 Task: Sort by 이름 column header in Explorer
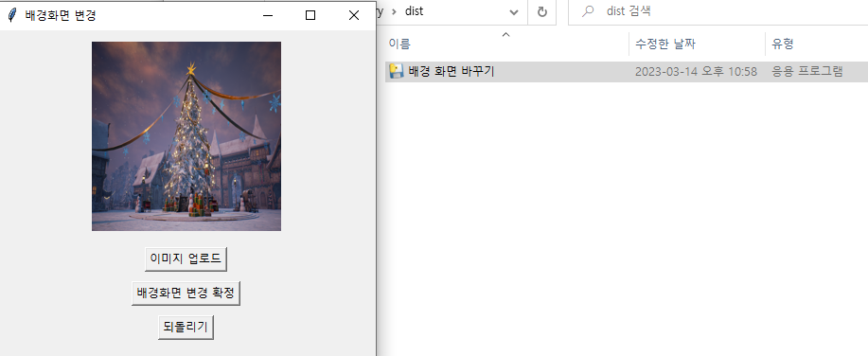[399, 44]
